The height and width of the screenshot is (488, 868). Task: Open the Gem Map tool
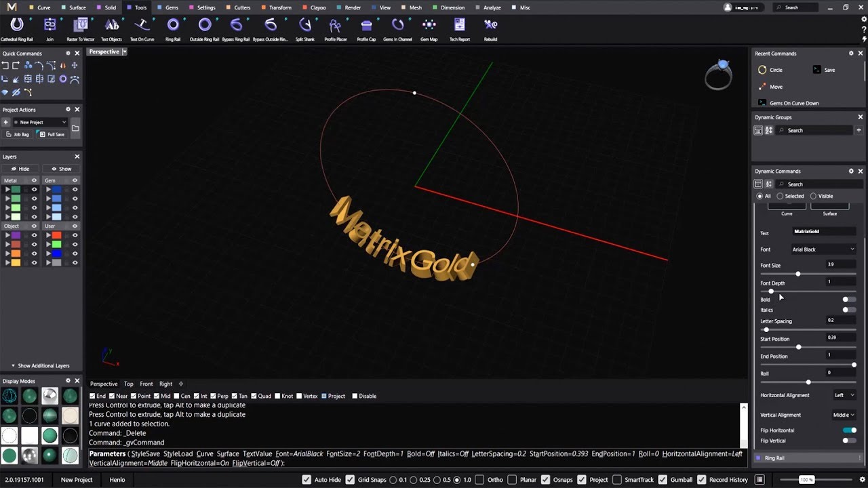(429, 28)
